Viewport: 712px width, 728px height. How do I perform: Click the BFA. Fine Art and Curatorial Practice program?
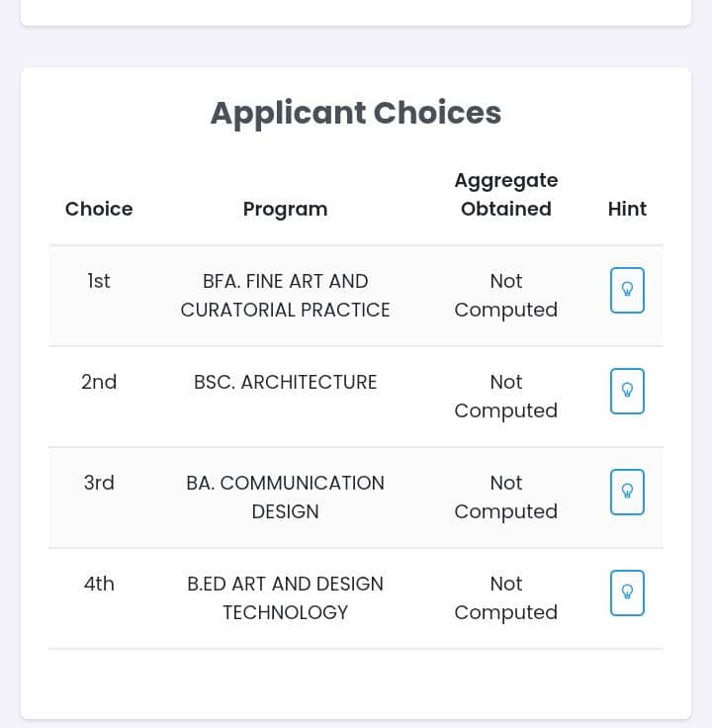pyautogui.click(x=286, y=296)
